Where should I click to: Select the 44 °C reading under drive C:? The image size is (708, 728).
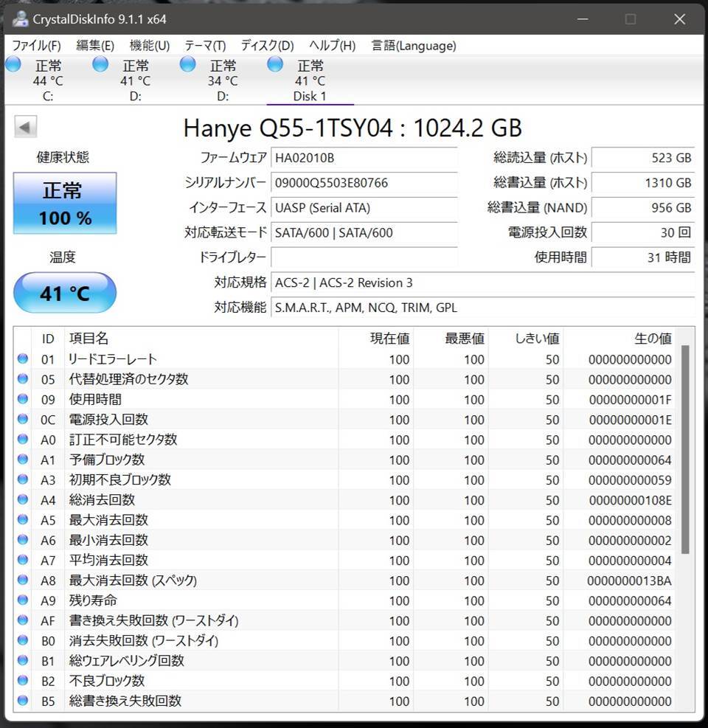(x=48, y=80)
